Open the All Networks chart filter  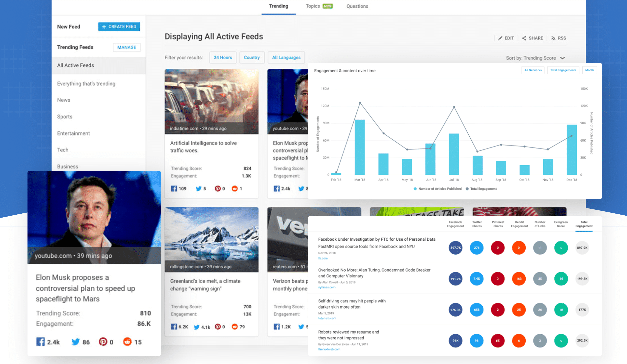click(533, 70)
